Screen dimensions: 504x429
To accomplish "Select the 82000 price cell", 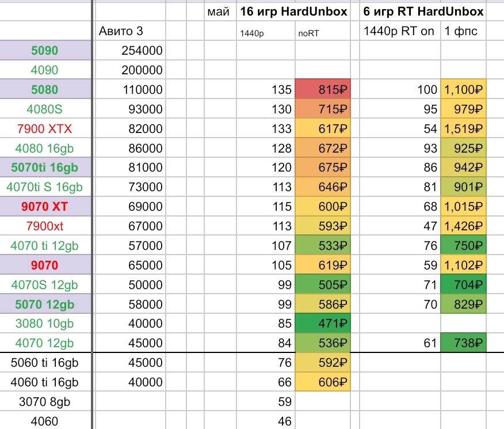I will 131,128.
